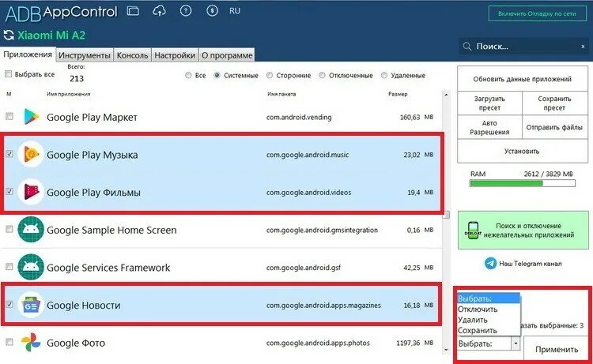Click the refresh device icon beside Xiaomi Mi A2
Viewport: 593px width, 364px height.
[9, 35]
